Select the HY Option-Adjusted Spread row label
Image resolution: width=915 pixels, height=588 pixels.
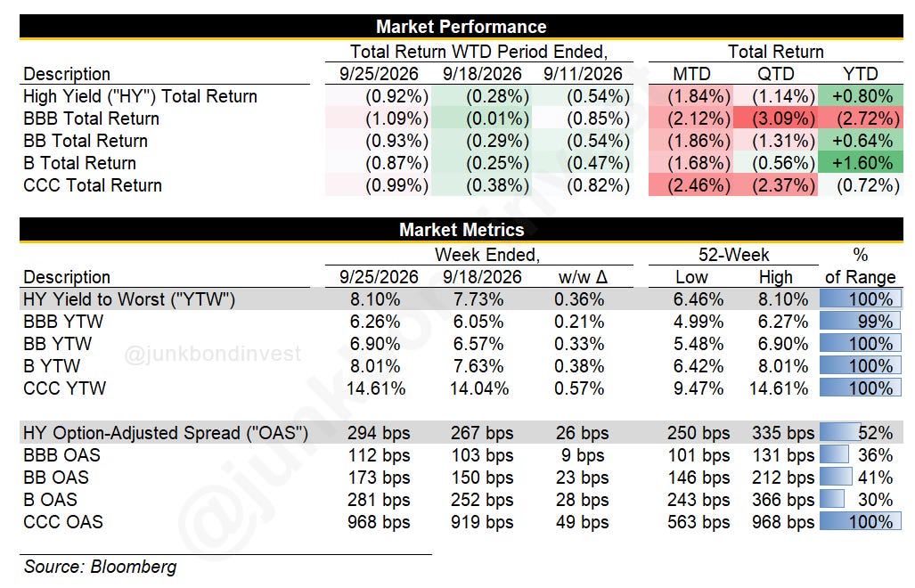coord(166,433)
